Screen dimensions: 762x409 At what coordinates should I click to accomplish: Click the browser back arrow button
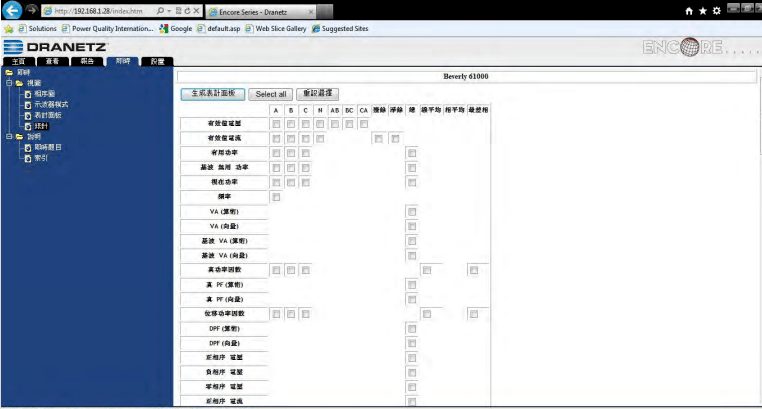(13, 10)
